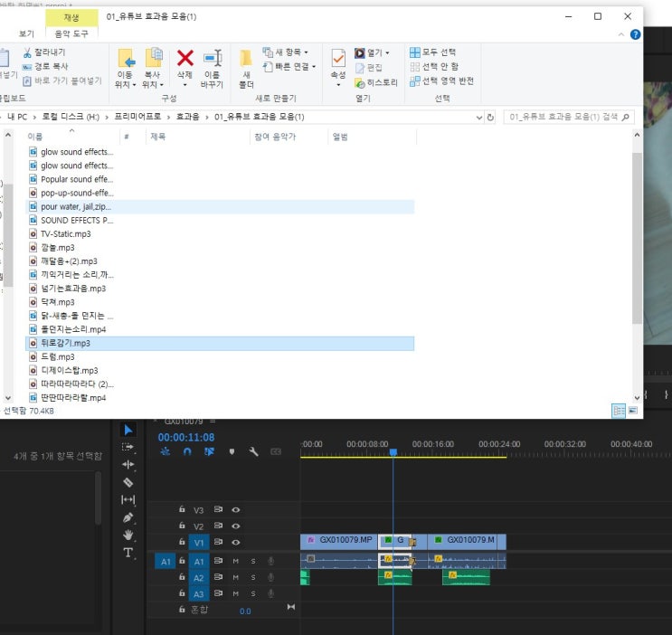Click the timeline playhead marker
The width and height of the screenshot is (672, 635).
393,452
